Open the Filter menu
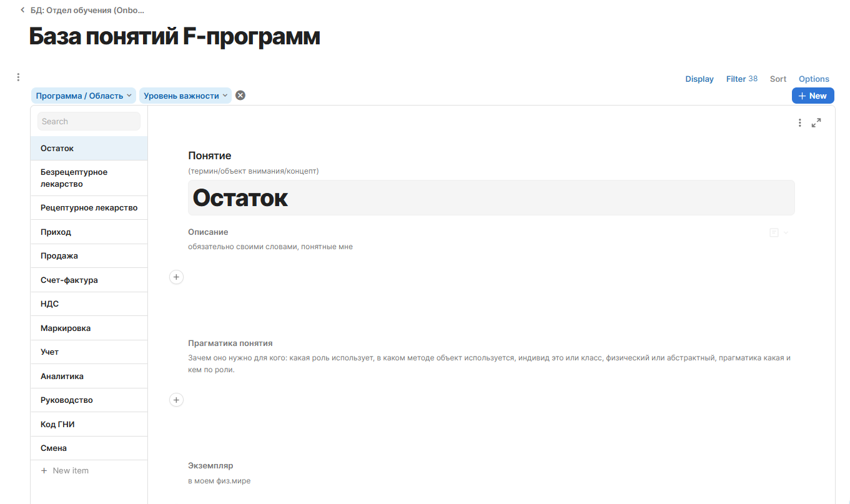 point(741,79)
